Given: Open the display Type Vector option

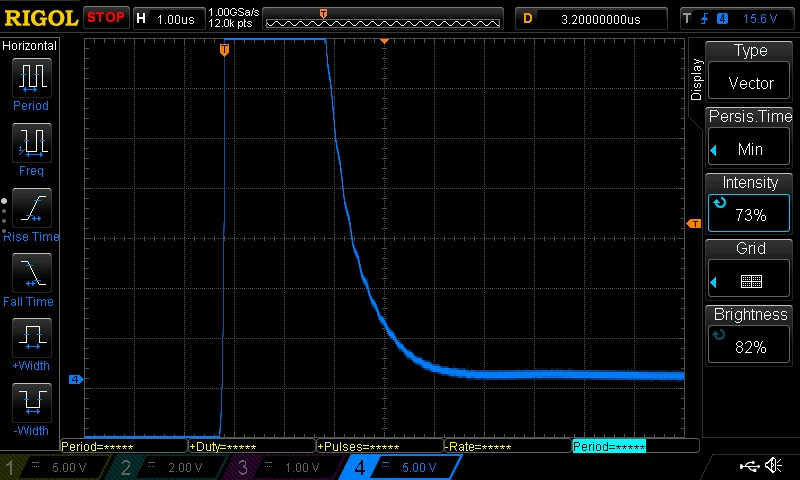Looking at the screenshot, I should [750, 68].
